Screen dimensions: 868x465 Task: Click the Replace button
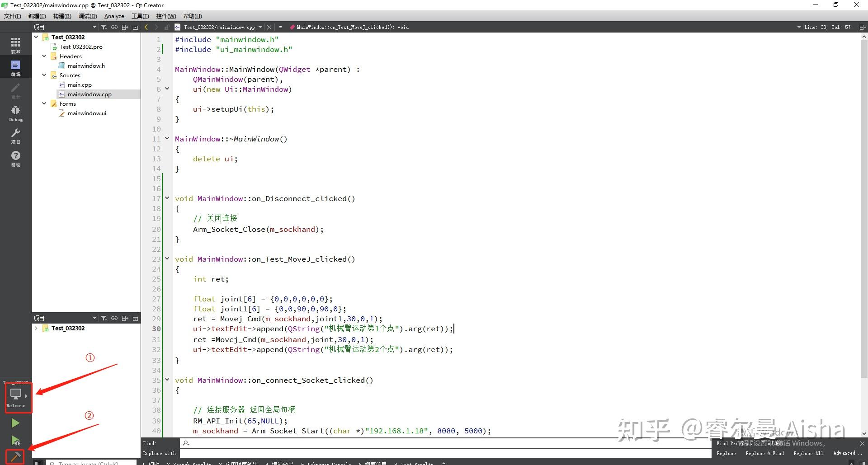[x=726, y=453]
